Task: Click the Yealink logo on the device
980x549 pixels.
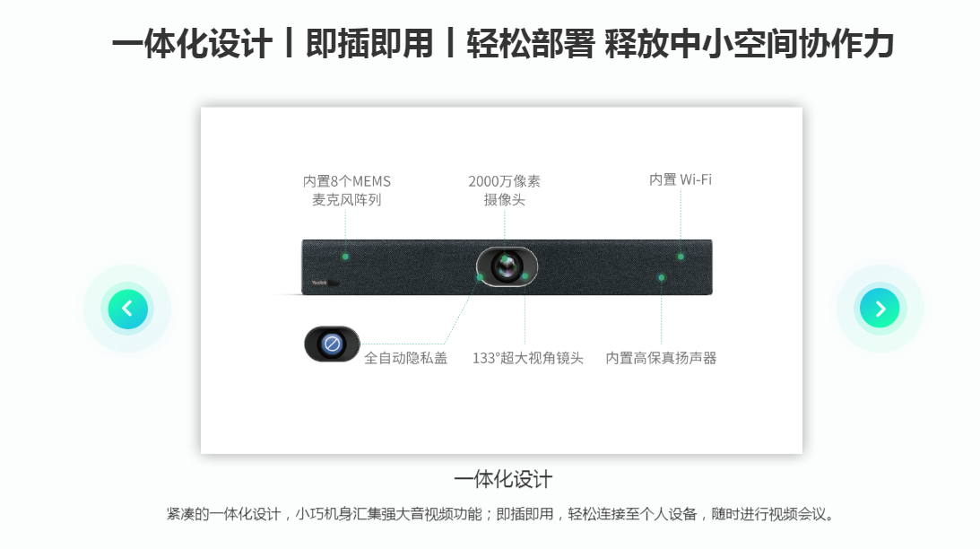Action: [x=319, y=283]
